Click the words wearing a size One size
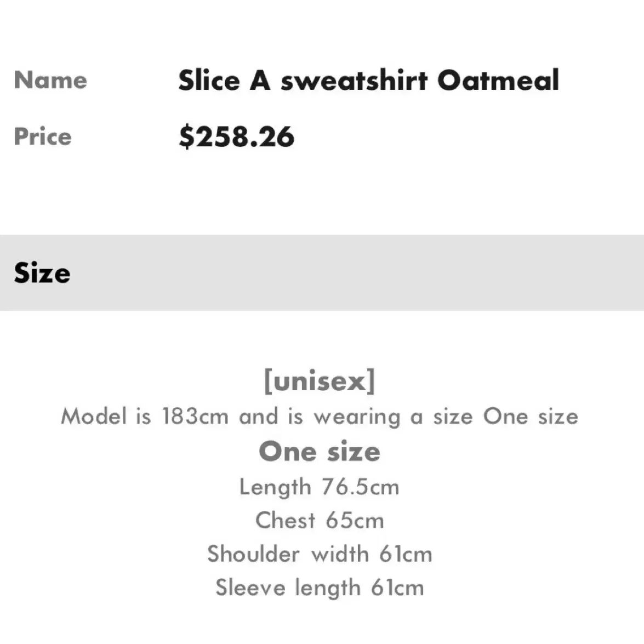This screenshot has height=644, width=644. tap(446, 417)
